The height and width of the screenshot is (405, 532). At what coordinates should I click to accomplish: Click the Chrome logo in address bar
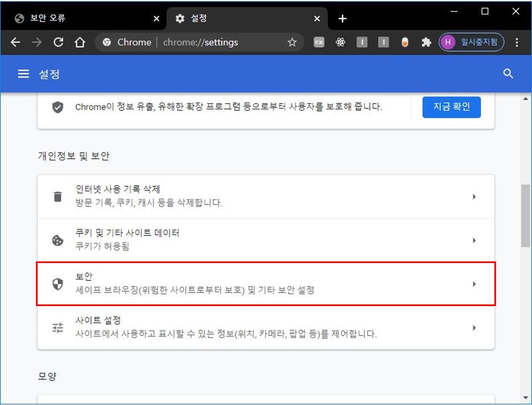(x=107, y=42)
